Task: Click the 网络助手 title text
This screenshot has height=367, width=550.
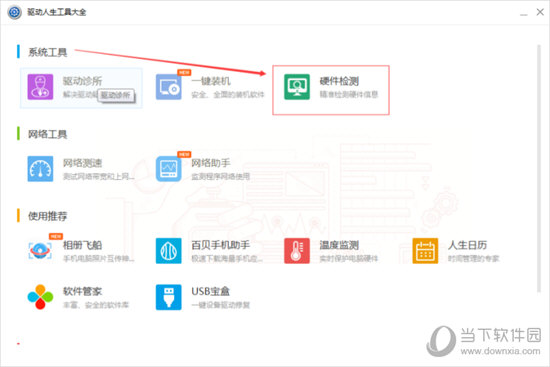Action: tap(211, 163)
